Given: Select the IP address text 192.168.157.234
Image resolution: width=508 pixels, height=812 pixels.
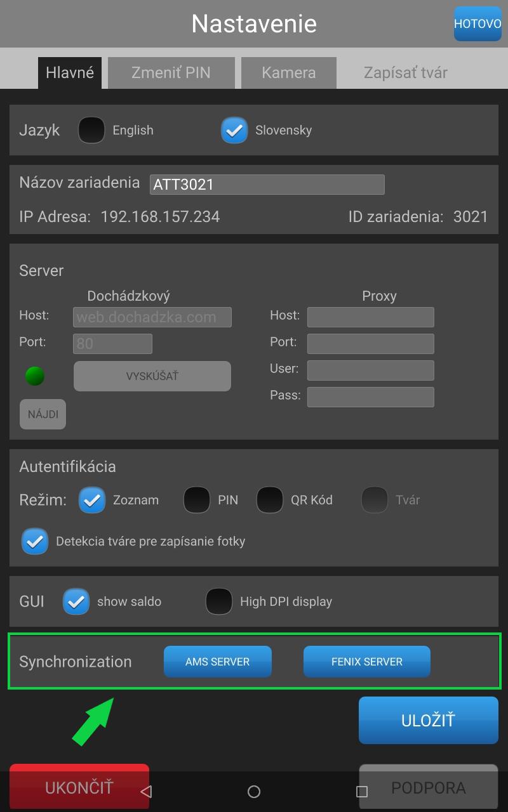Looking at the screenshot, I should coord(160,217).
